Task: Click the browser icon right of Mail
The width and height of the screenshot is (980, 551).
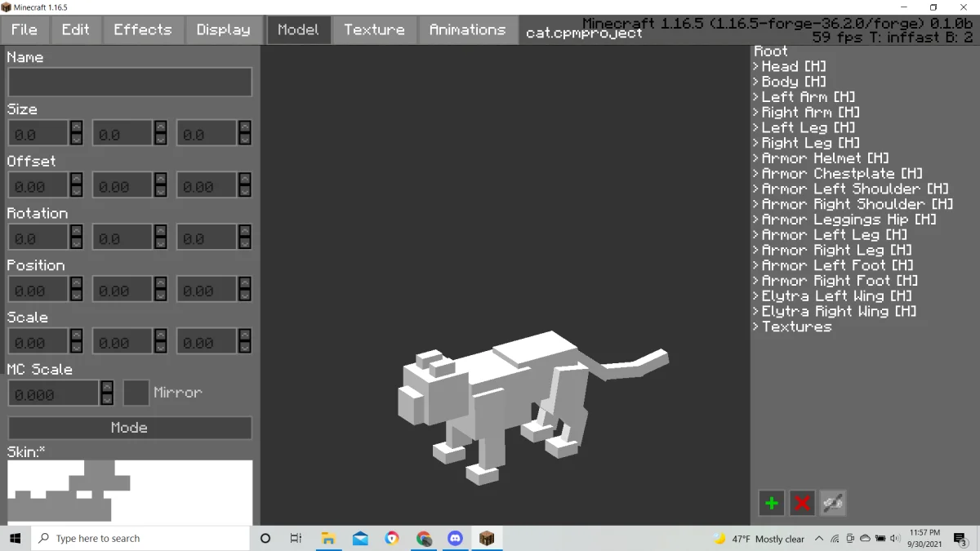Action: (392, 538)
